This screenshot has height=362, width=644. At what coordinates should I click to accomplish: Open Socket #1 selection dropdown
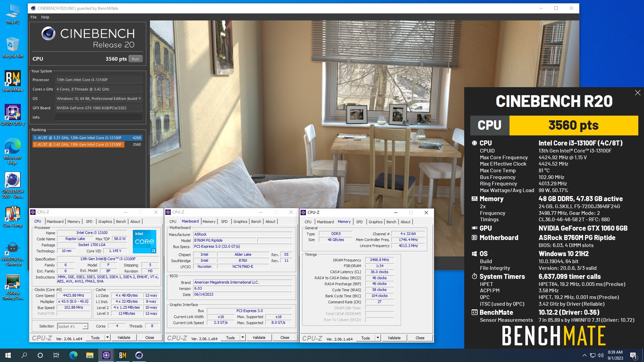[72, 326]
